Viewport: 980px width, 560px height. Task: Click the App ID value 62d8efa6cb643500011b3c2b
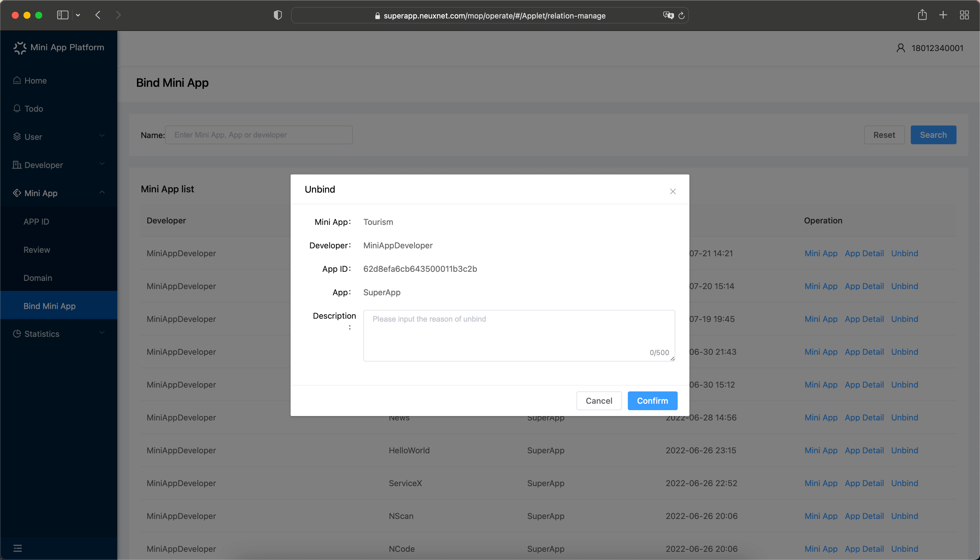420,269
